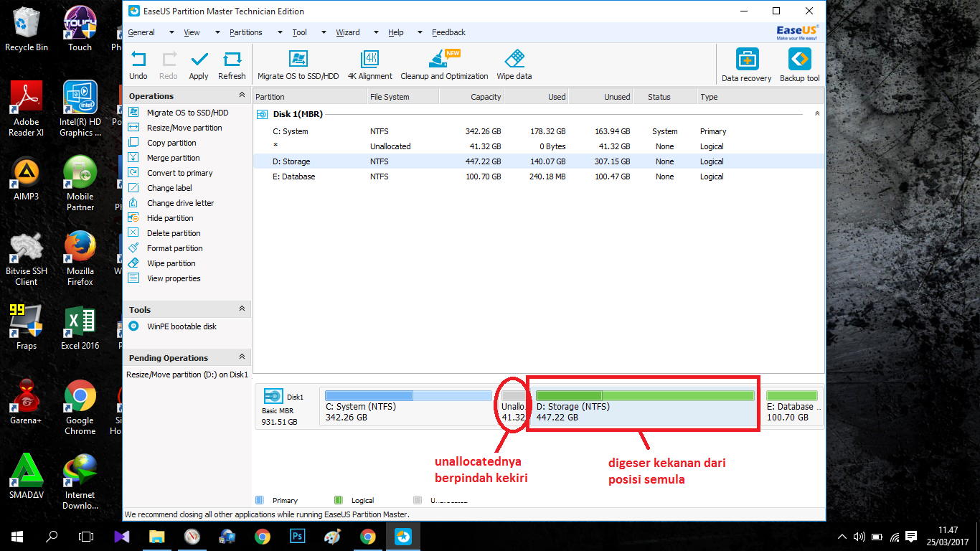Open the Help menu
The image size is (980, 551).
coord(396,32)
